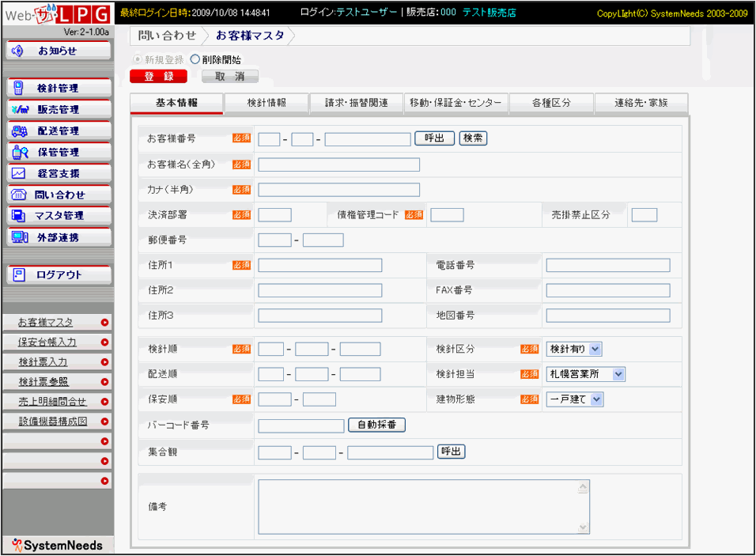Click the 経営支援 chart icon

pos(18,173)
